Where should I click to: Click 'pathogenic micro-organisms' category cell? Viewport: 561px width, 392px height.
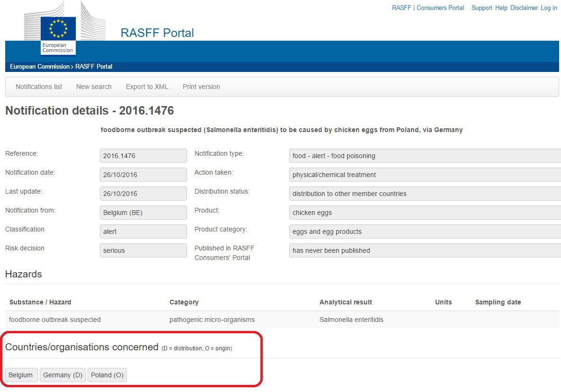pos(212,320)
